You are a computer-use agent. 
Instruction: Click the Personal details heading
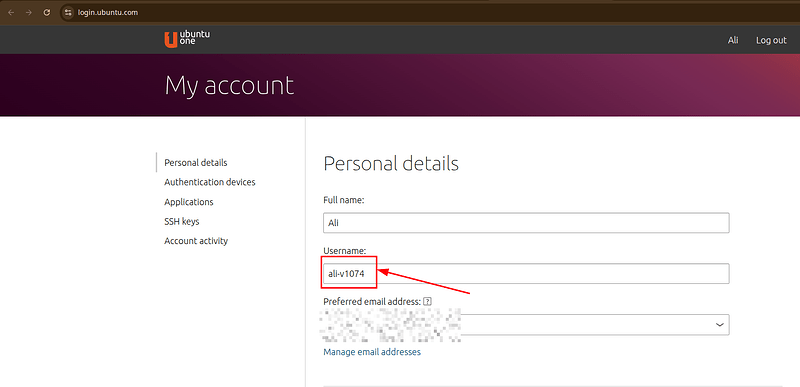coord(391,164)
